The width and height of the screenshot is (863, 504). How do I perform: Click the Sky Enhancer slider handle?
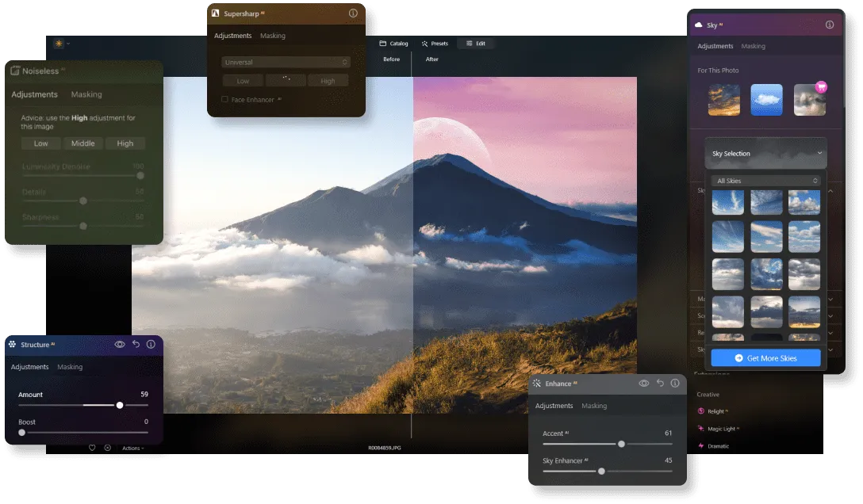click(601, 471)
